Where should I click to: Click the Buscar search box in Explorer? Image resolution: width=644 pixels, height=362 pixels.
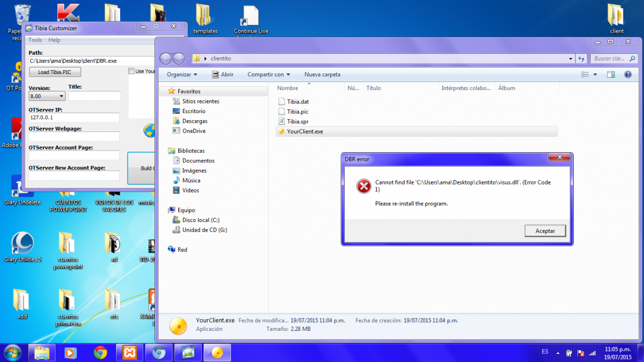614,58
